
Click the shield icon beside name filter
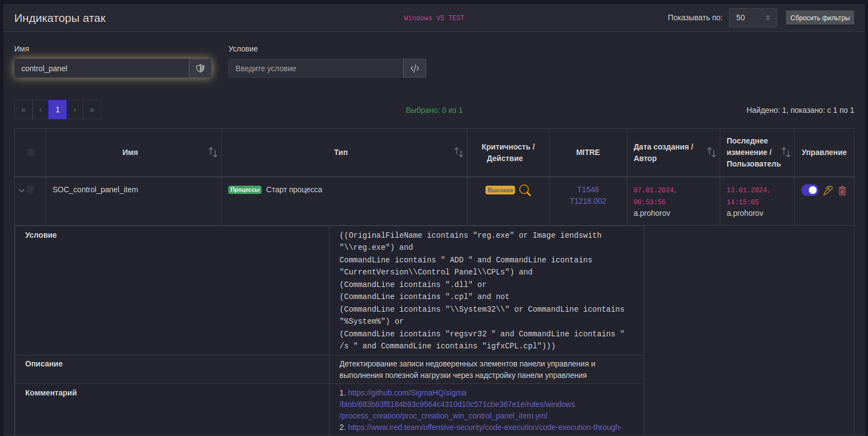200,68
